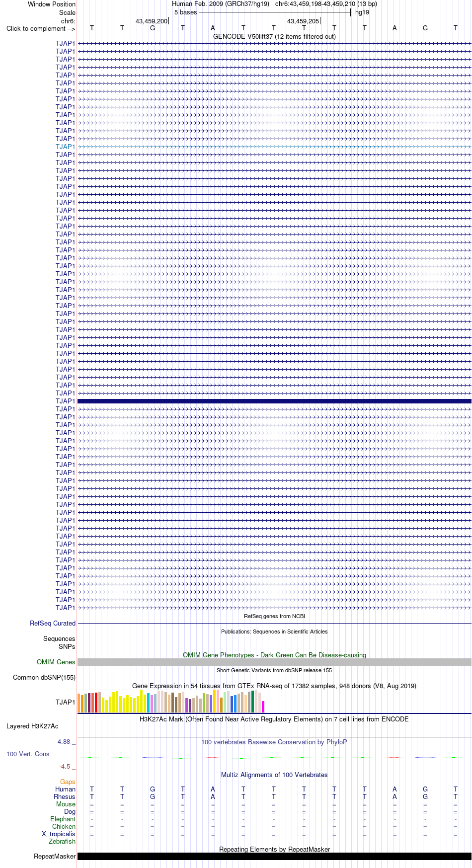Viewport: 472px width, 868px height.
Task: Click the 'chr6:' ruler label
Action: pyautogui.click(x=68, y=21)
